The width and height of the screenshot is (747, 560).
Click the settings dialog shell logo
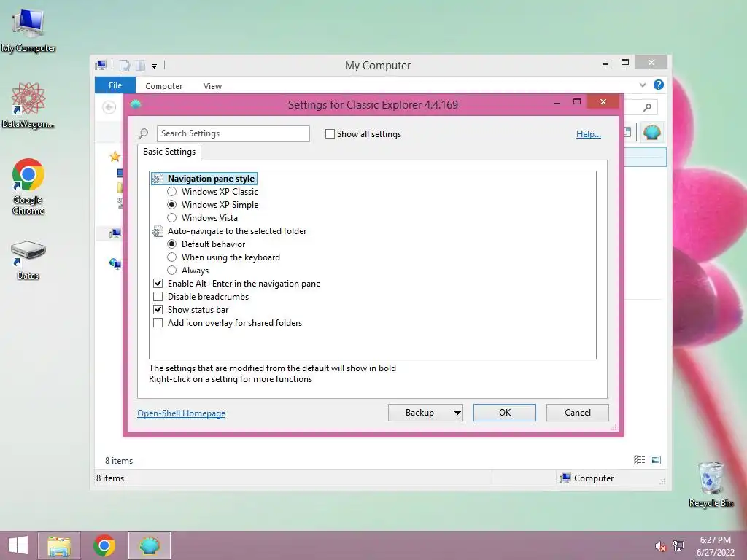[x=136, y=104]
